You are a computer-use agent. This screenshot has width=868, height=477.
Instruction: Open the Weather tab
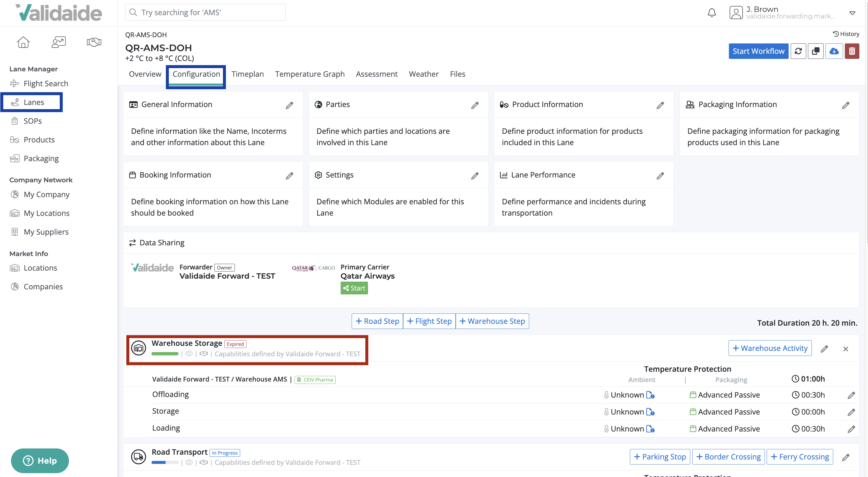click(424, 74)
